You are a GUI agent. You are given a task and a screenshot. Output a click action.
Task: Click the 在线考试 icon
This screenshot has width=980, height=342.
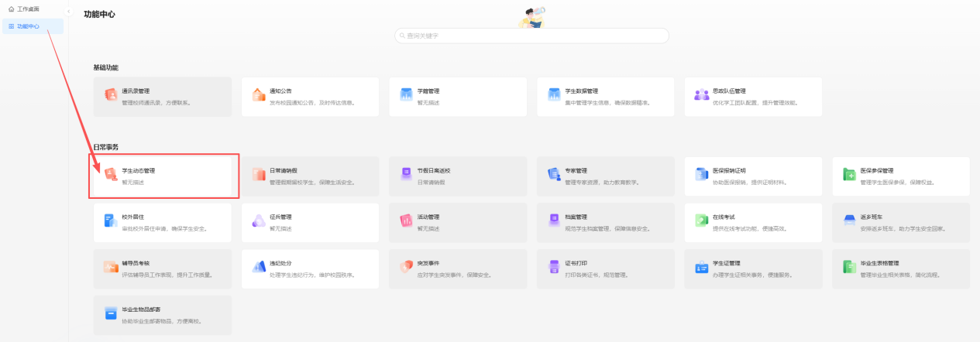coord(701,221)
